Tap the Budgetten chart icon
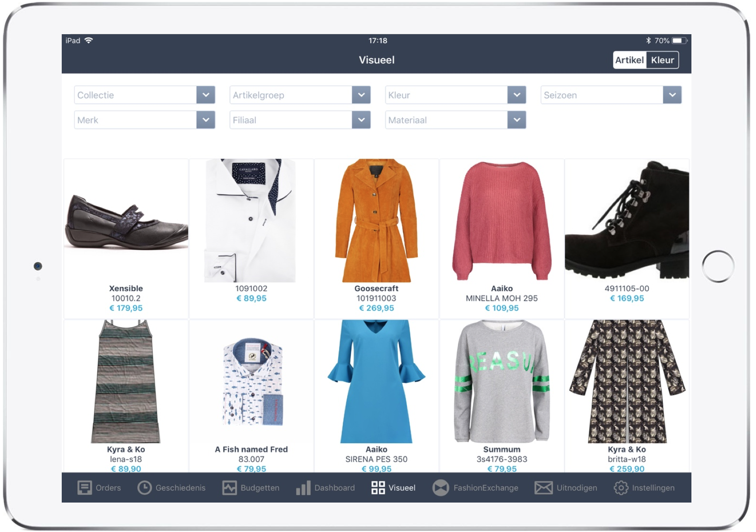 pyautogui.click(x=229, y=488)
